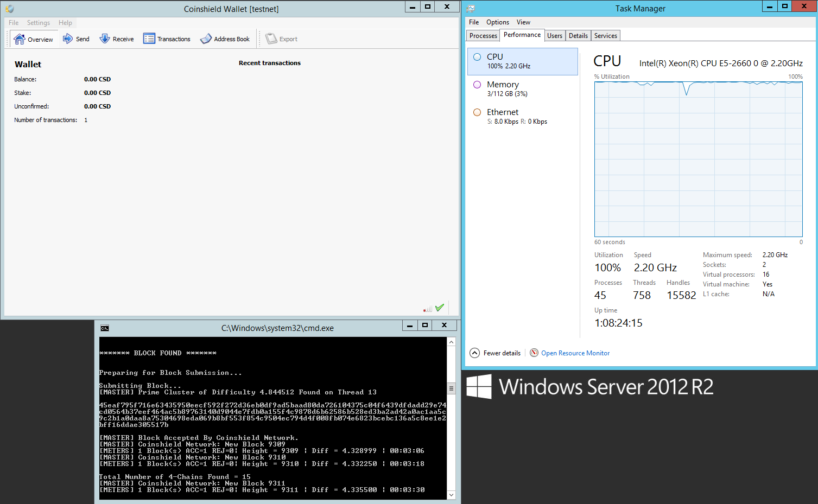
Task: Select the Performance tab
Action: 522,35
